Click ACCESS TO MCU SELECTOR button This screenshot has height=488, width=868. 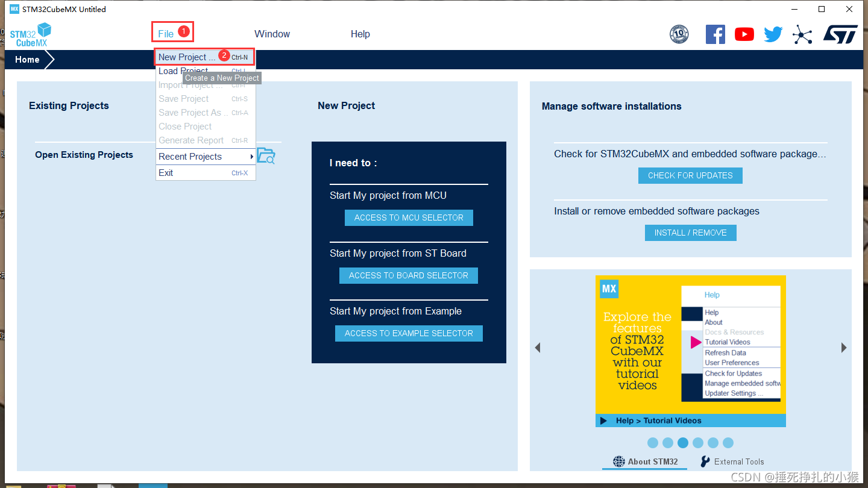(409, 217)
